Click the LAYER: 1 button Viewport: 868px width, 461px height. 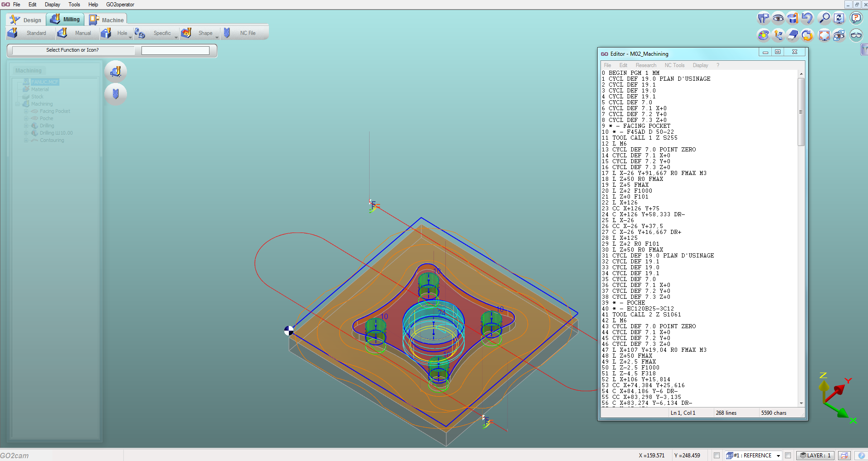coord(815,456)
